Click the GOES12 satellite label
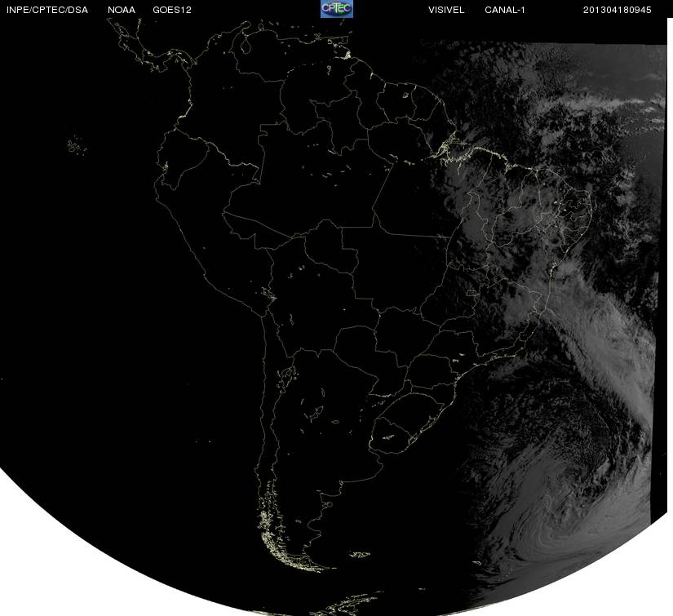This screenshot has height=616, width=673. [x=172, y=10]
